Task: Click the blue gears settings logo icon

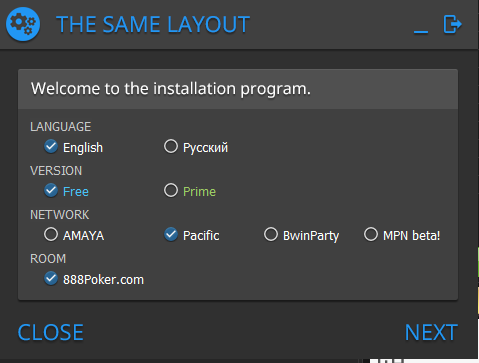Action: click(x=23, y=24)
